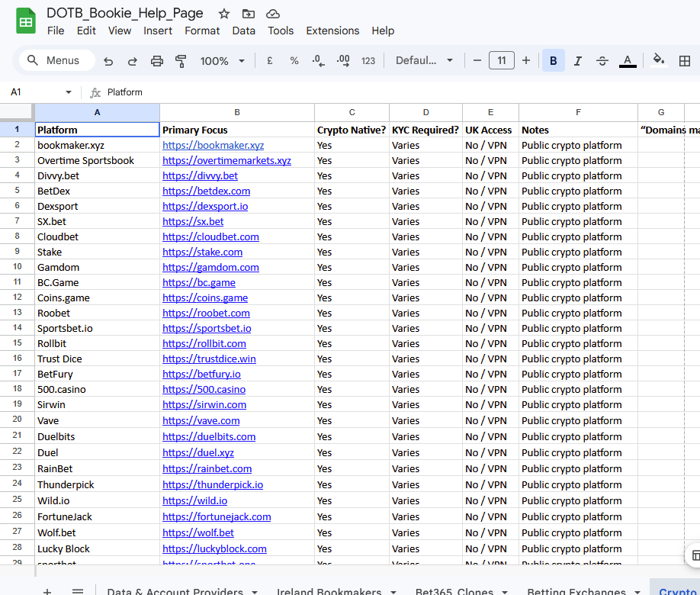Screen dimensions: 700x595
Task: Switch to Data & Account Providers tab
Action: 175,591
